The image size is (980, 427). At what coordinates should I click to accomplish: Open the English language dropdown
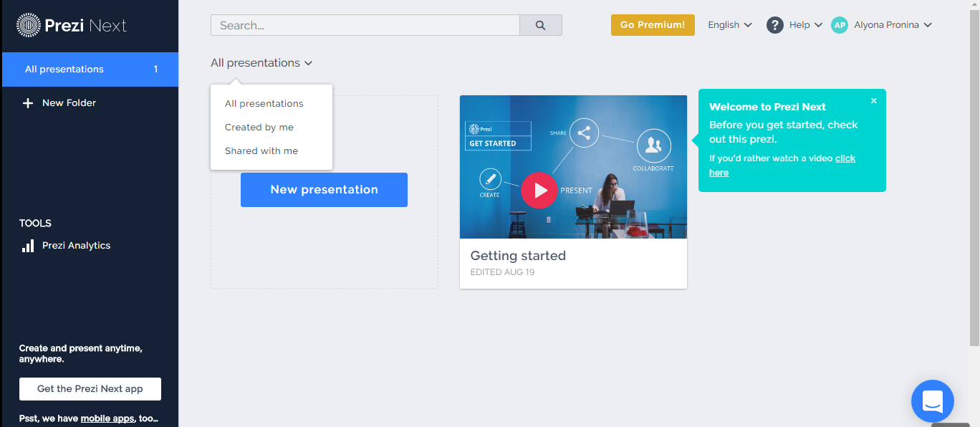tap(729, 24)
